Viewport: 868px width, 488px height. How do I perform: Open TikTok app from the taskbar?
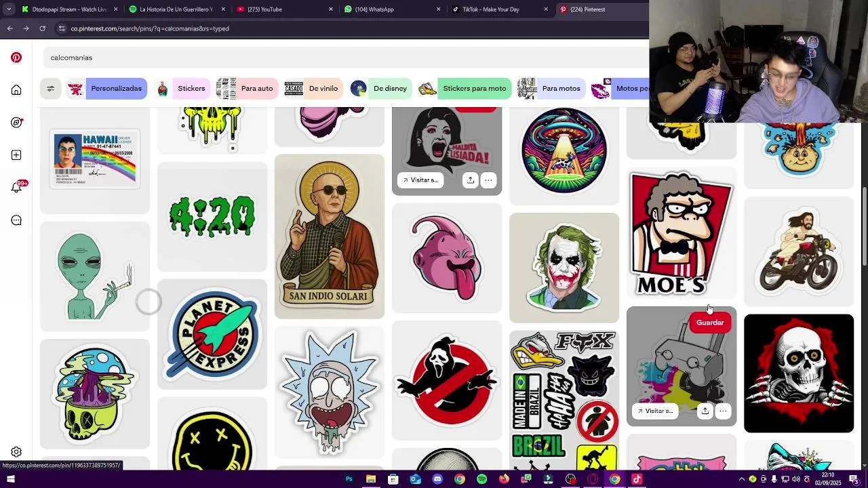click(x=637, y=479)
